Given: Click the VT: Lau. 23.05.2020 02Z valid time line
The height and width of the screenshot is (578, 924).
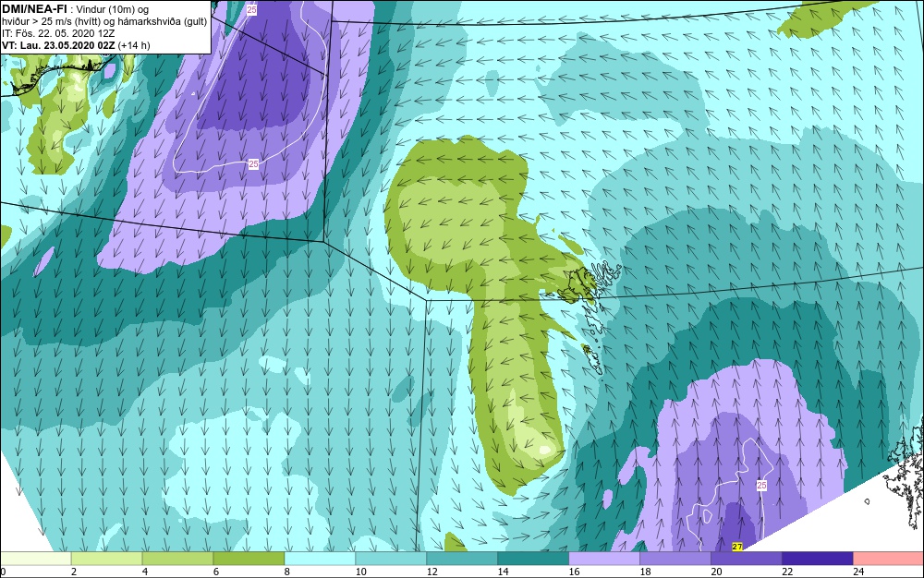Looking at the screenshot, I should pyautogui.click(x=76, y=45).
